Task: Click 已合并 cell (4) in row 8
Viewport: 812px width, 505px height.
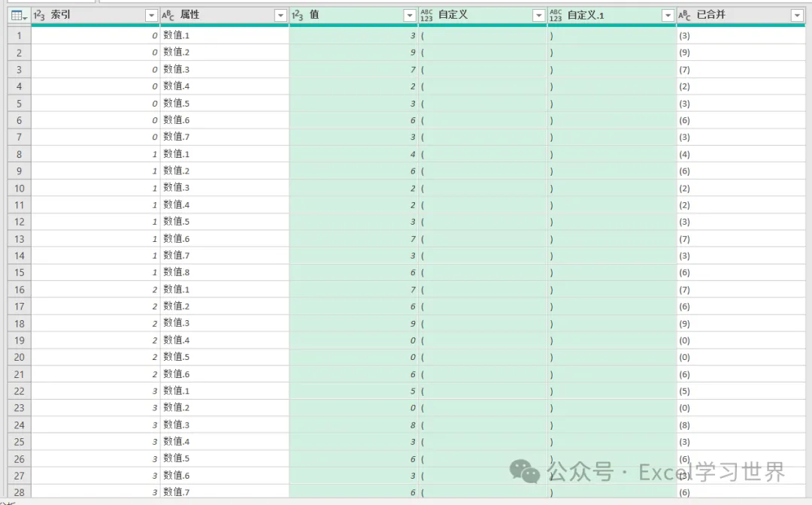Action: click(741, 154)
